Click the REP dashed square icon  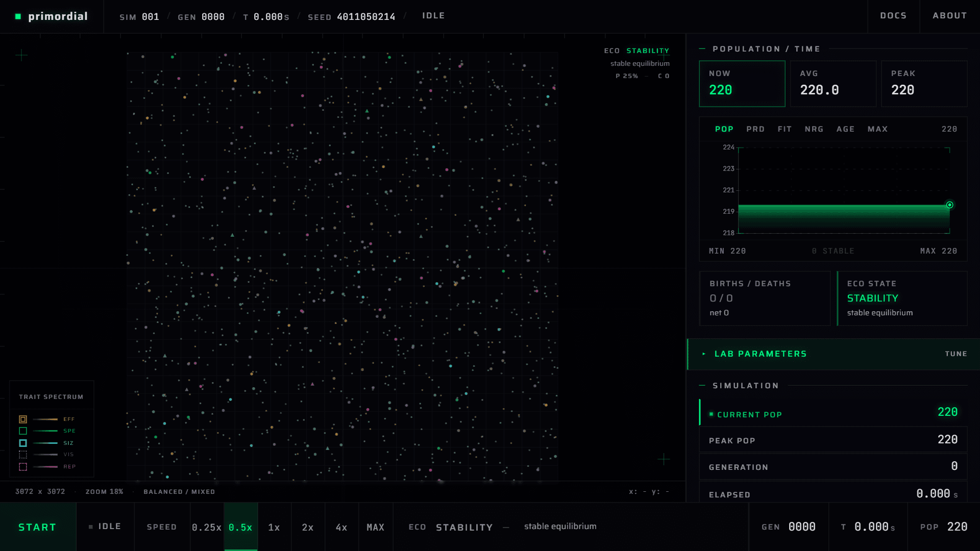pos(23,467)
